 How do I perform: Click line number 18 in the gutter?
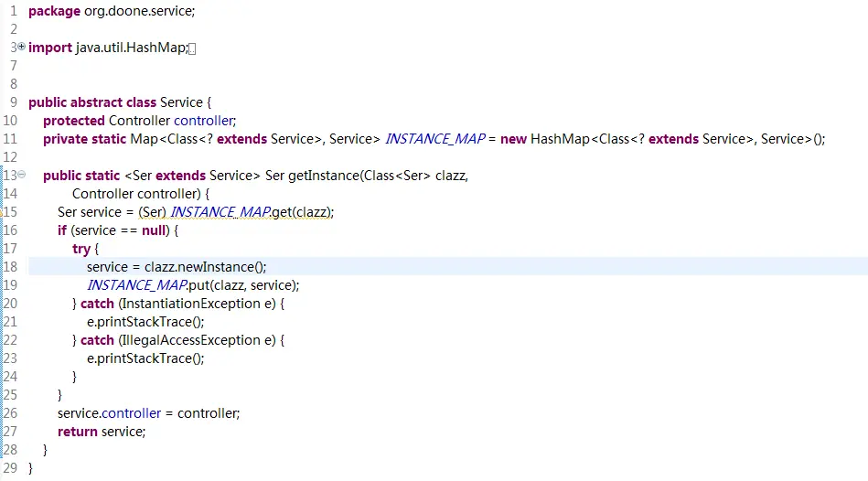[10, 267]
